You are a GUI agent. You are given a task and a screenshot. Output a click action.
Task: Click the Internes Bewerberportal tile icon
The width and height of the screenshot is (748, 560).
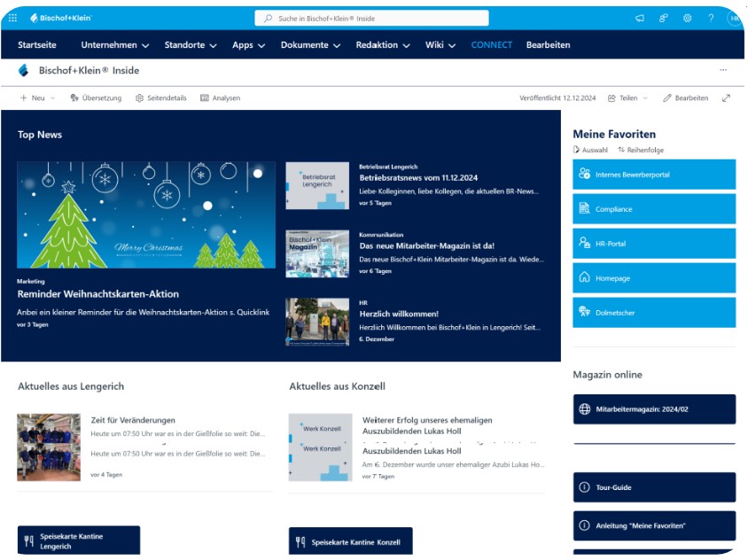[x=584, y=174]
